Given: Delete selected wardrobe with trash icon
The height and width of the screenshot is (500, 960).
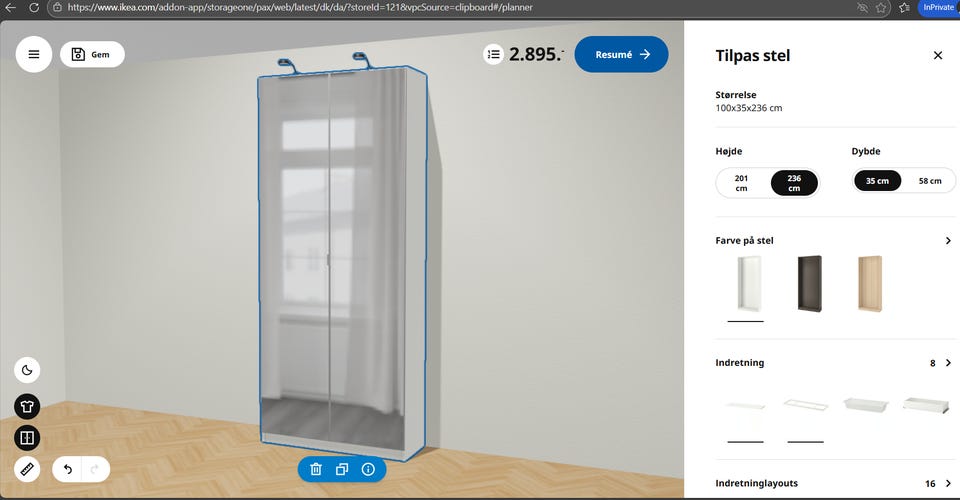Looking at the screenshot, I should pyautogui.click(x=316, y=469).
